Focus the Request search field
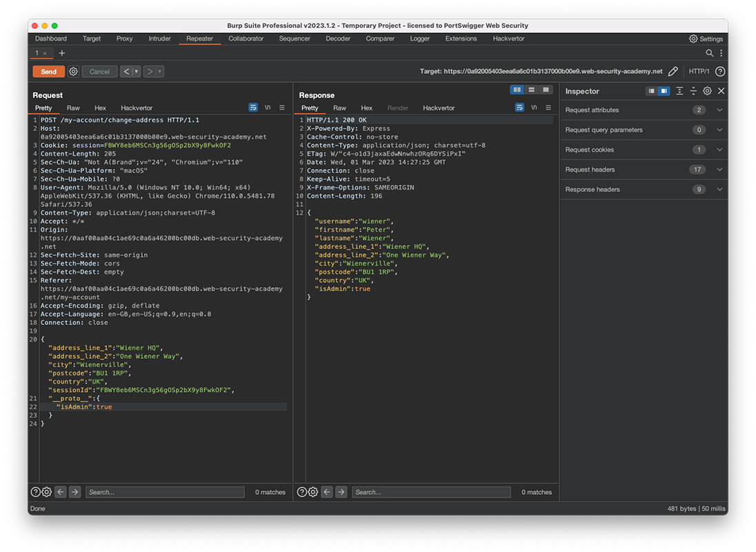The height and width of the screenshot is (552, 756). point(166,492)
